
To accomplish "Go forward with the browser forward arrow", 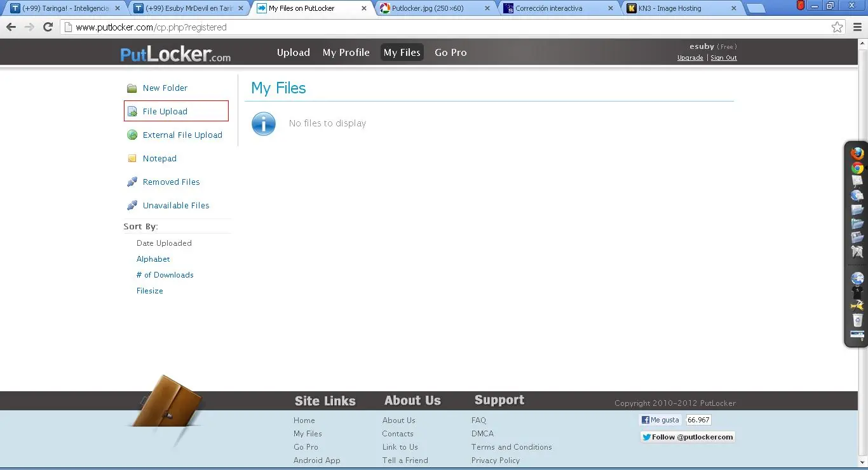I will coord(29,27).
